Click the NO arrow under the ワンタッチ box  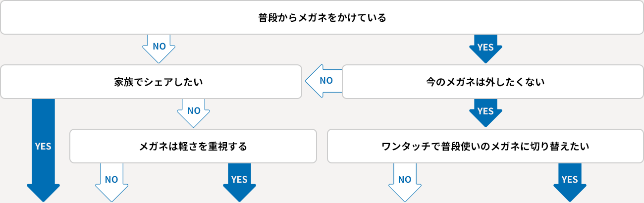point(405,181)
